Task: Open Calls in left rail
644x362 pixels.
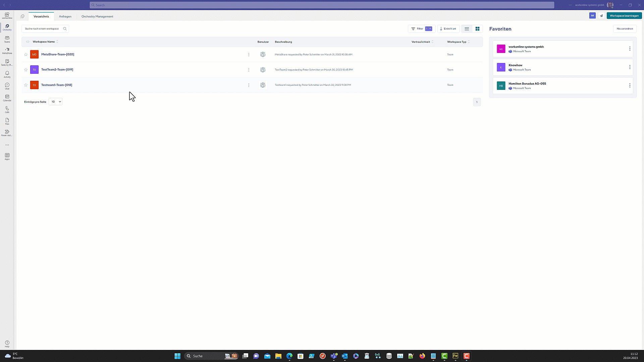Action: pos(7,110)
